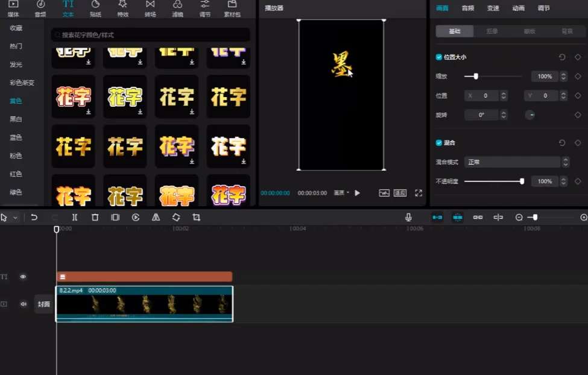Uncheck the 位置大小 checkbox
Image resolution: width=588 pixels, height=375 pixels.
tap(439, 57)
